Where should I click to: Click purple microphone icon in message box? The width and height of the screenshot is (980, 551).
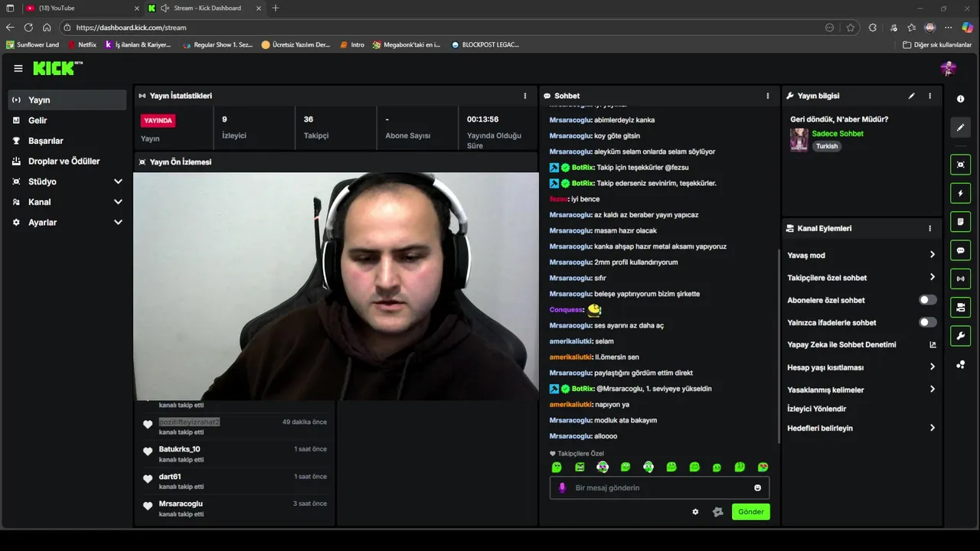point(562,487)
